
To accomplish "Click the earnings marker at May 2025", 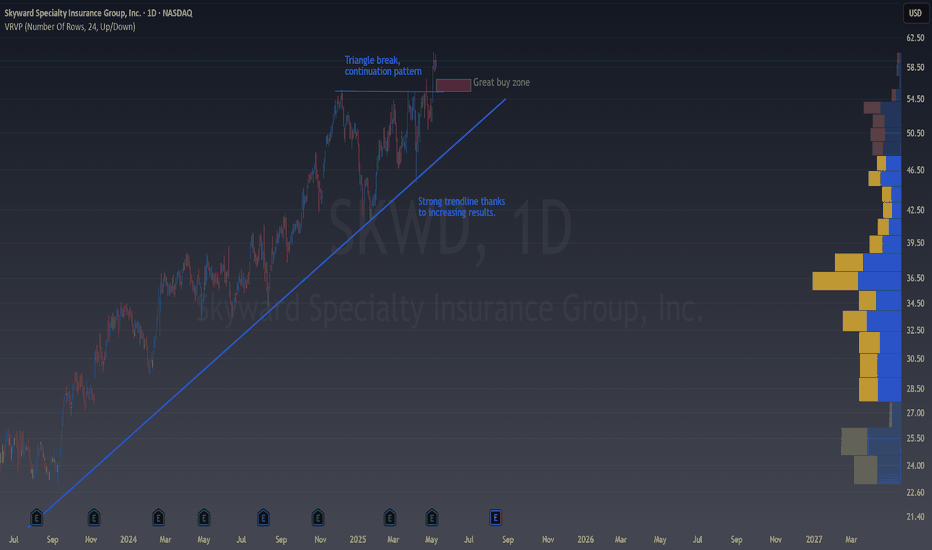I will [x=432, y=517].
